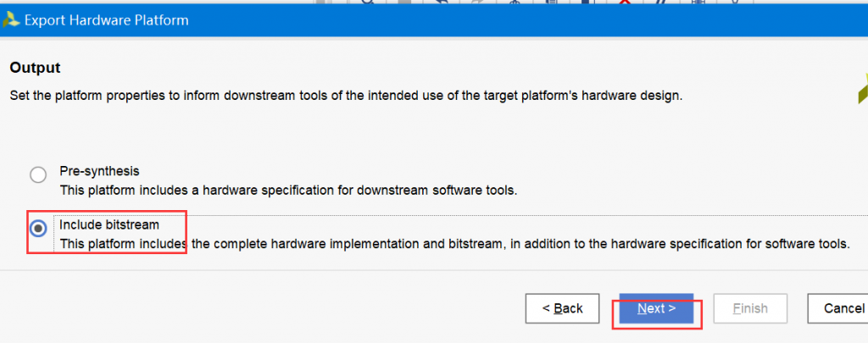The width and height of the screenshot is (868, 343).
Task: Cancel the Export Hardware Platform dialog
Action: [x=840, y=308]
